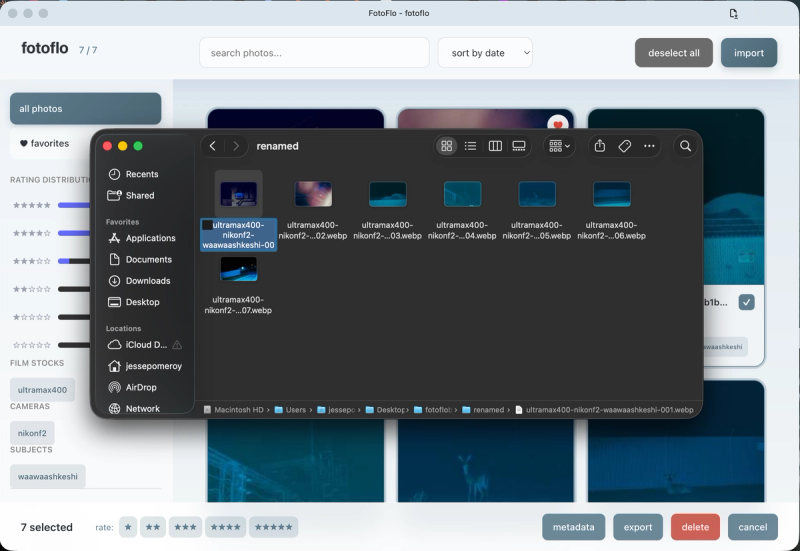This screenshot has height=551, width=800.
Task: Switch Finder to icon grid view
Action: (446, 146)
